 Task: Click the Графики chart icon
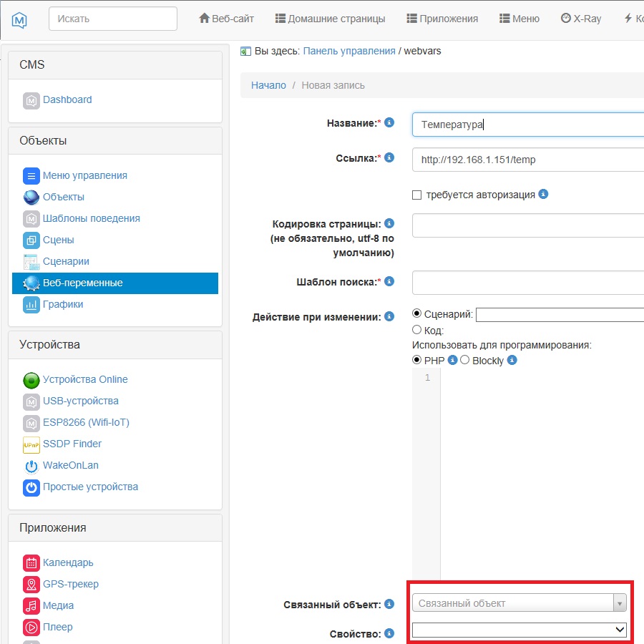click(31, 305)
